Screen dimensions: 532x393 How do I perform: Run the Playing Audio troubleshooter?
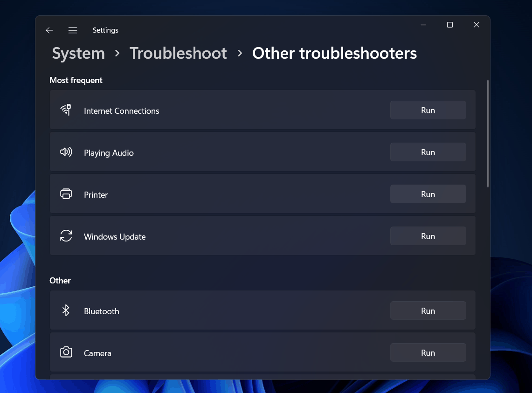428,152
